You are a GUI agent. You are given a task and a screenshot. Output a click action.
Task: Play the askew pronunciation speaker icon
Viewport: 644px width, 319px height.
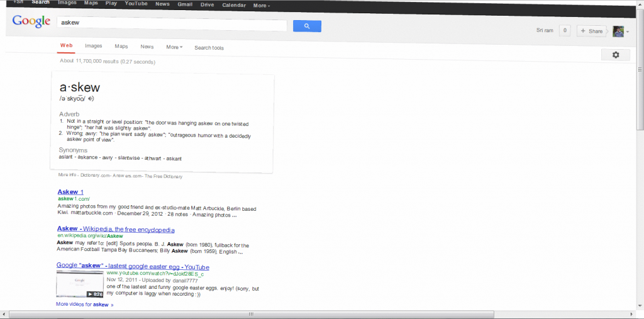91,99
